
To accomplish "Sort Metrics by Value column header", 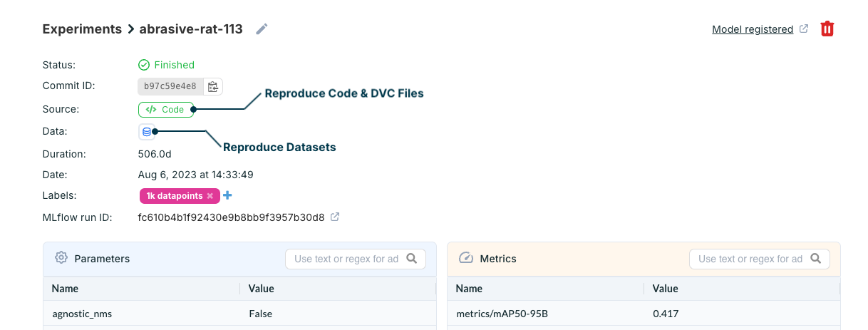I will tap(666, 289).
